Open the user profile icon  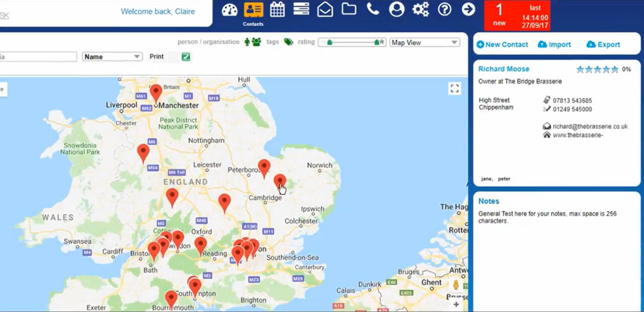point(396,9)
